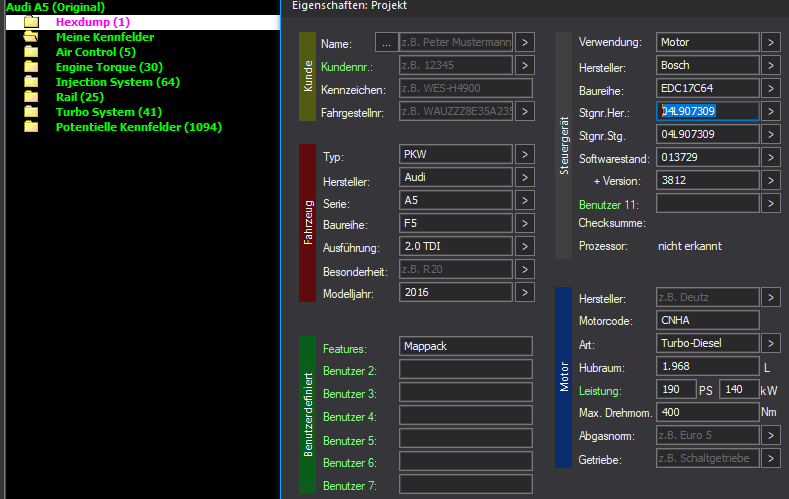The height and width of the screenshot is (499, 789).
Task: Click the Leistung PS field showing 190
Action: tap(676, 389)
